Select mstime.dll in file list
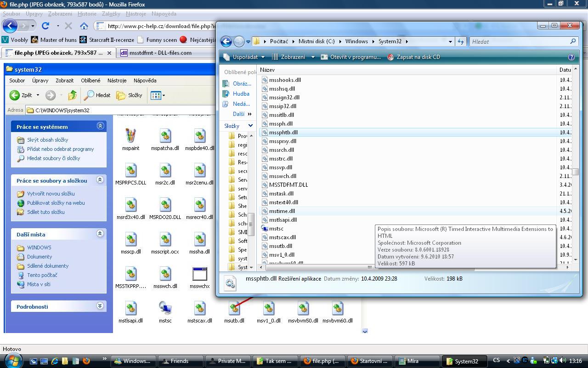Screen dimensions: 588x368 (x=282, y=211)
